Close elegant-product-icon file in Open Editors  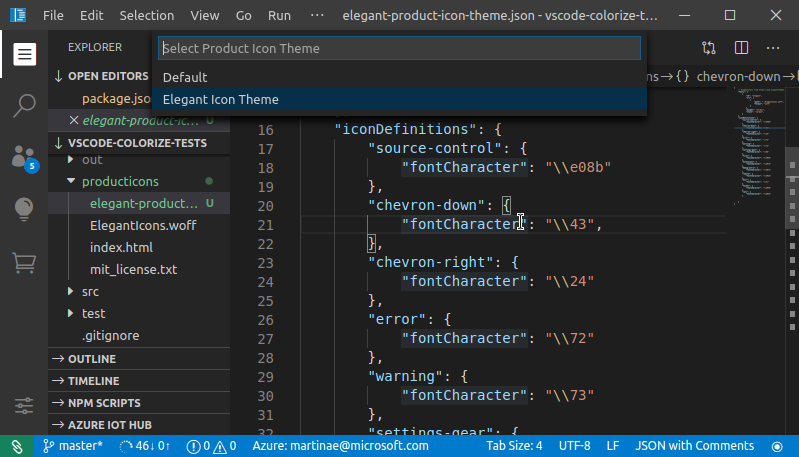[73, 120]
